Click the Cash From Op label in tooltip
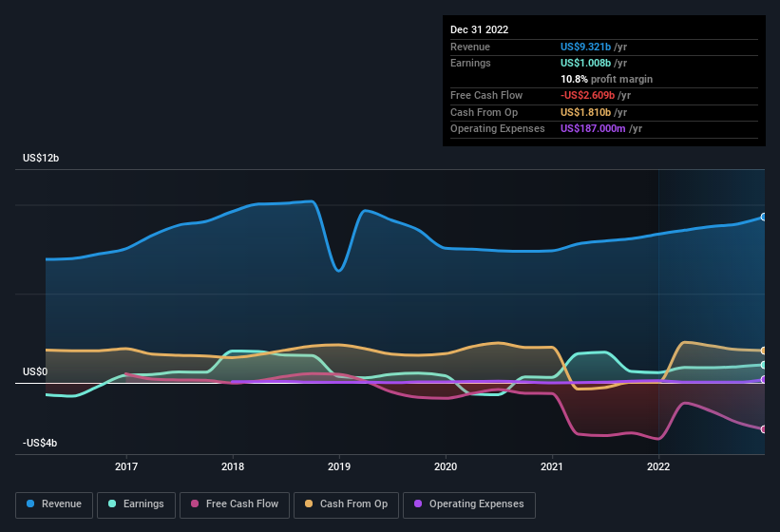This screenshot has height=532, width=780. tap(484, 112)
